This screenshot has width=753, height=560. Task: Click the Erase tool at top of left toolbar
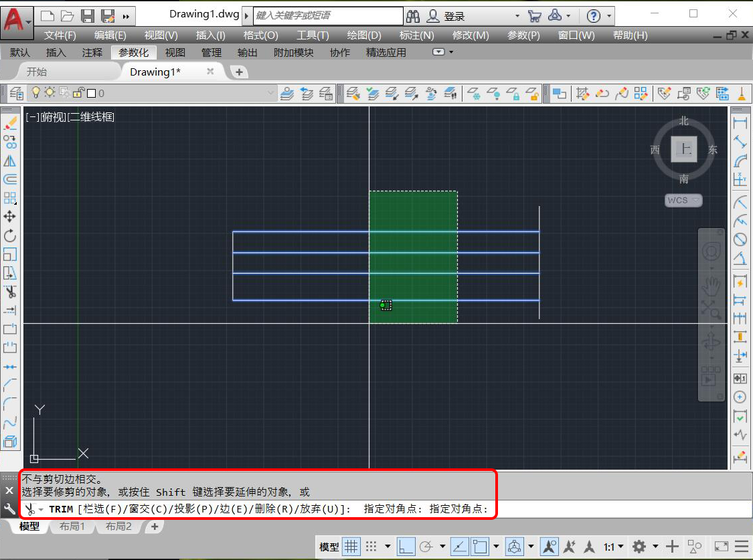tap(10, 123)
